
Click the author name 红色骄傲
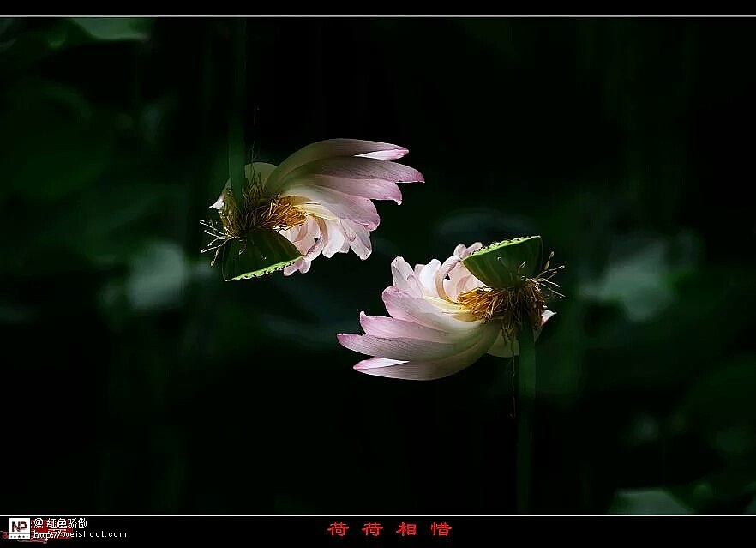pyautogui.click(x=66, y=523)
